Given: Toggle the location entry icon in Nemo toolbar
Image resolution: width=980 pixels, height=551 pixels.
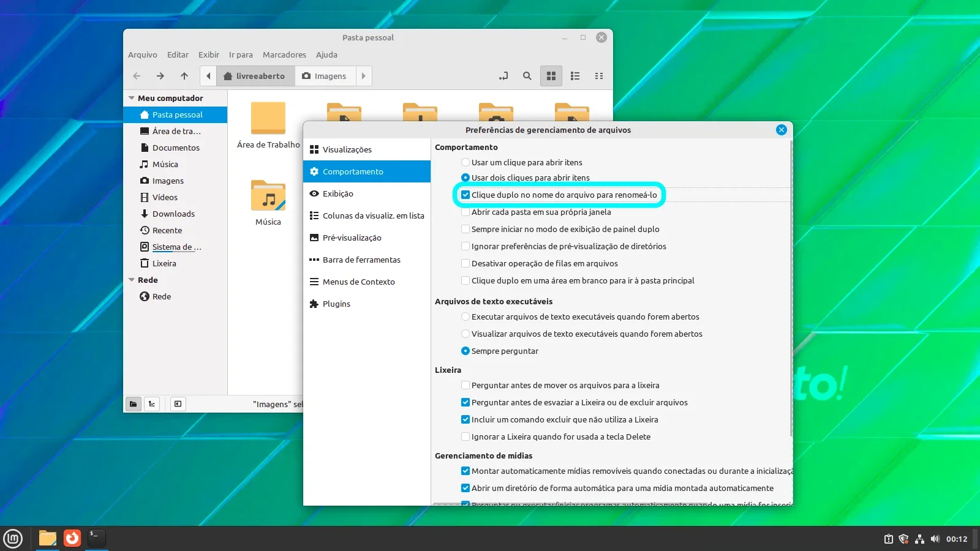Looking at the screenshot, I should pyautogui.click(x=503, y=76).
